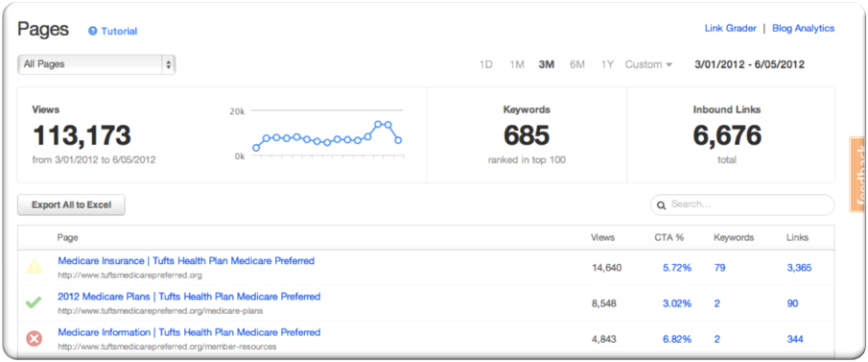Expand the Custom date range dropdown

click(648, 64)
